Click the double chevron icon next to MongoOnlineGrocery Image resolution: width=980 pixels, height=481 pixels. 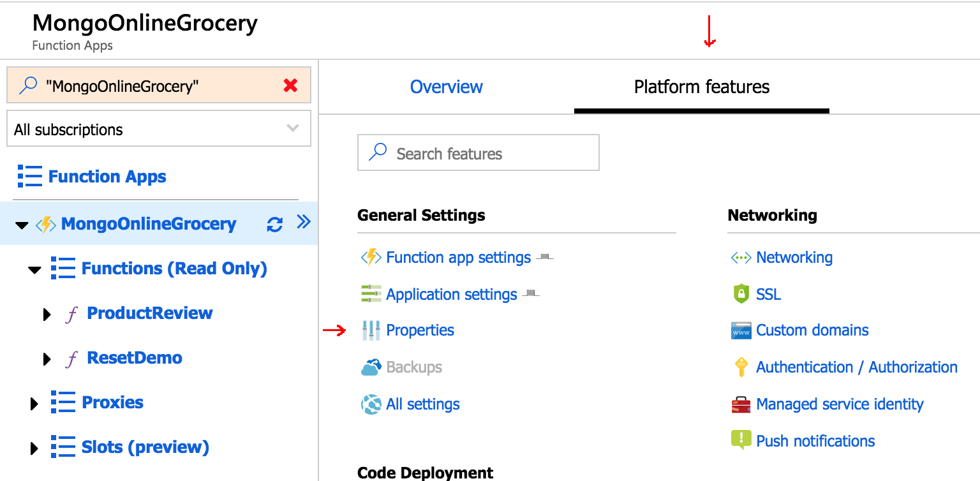pos(304,223)
